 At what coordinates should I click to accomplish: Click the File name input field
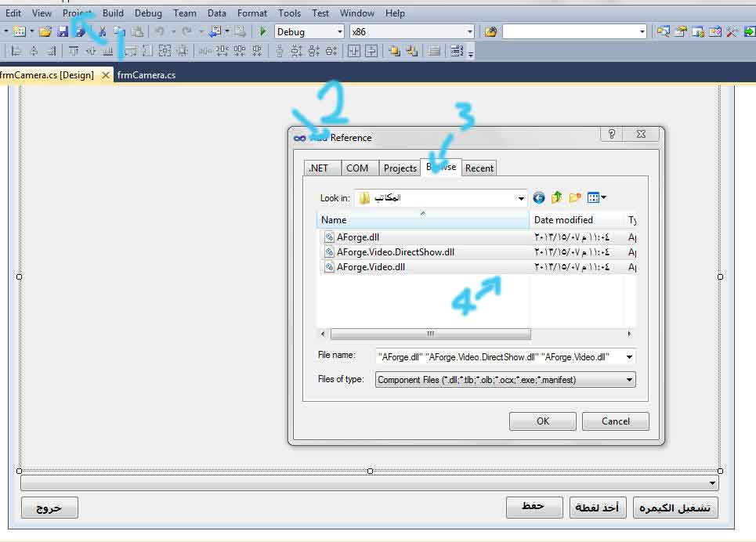[498, 357]
